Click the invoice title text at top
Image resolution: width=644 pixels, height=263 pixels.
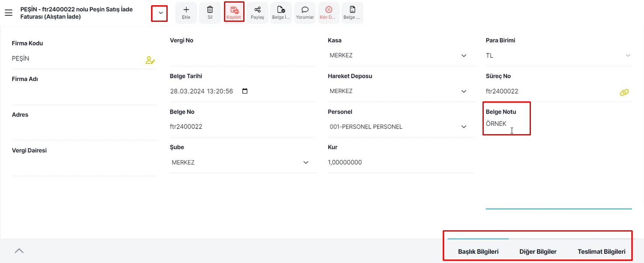pyautogui.click(x=76, y=13)
